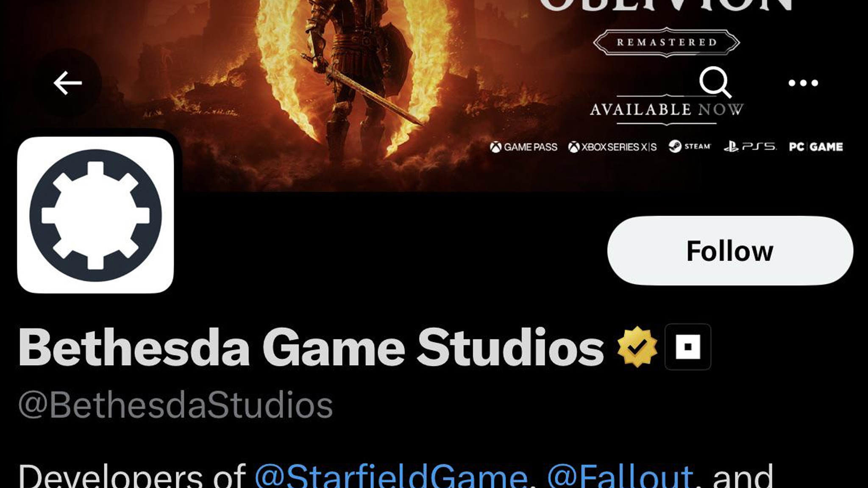The image size is (868, 488).
Task: Go back using the left arrow icon
Action: point(67,83)
